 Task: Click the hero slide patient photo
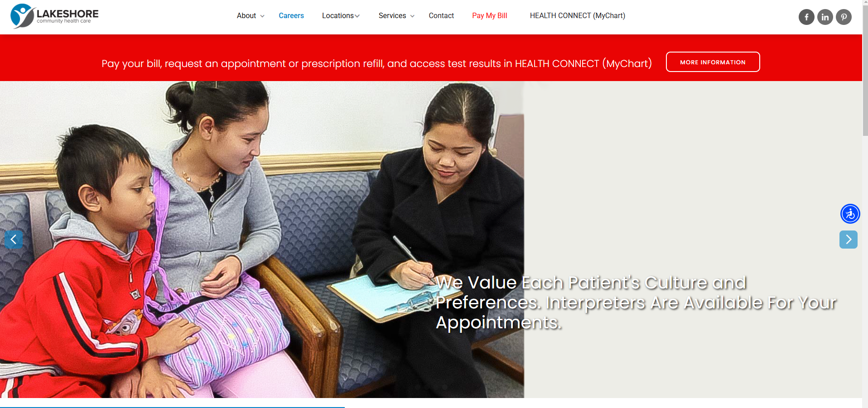click(262, 240)
